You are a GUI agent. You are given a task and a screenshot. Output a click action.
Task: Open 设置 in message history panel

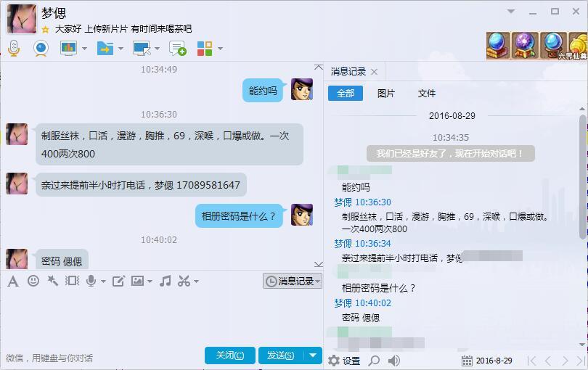[x=344, y=361]
